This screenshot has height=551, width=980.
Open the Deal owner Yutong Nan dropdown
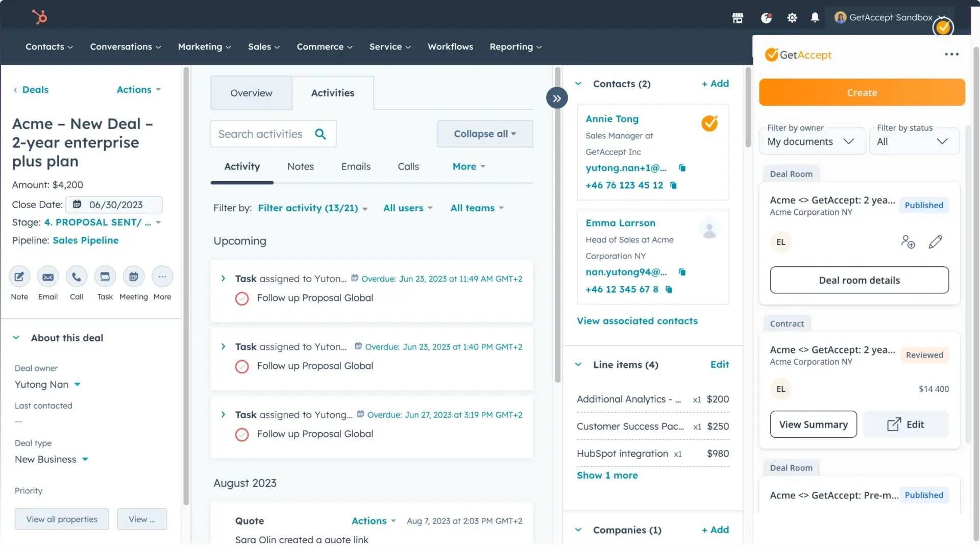click(x=47, y=385)
